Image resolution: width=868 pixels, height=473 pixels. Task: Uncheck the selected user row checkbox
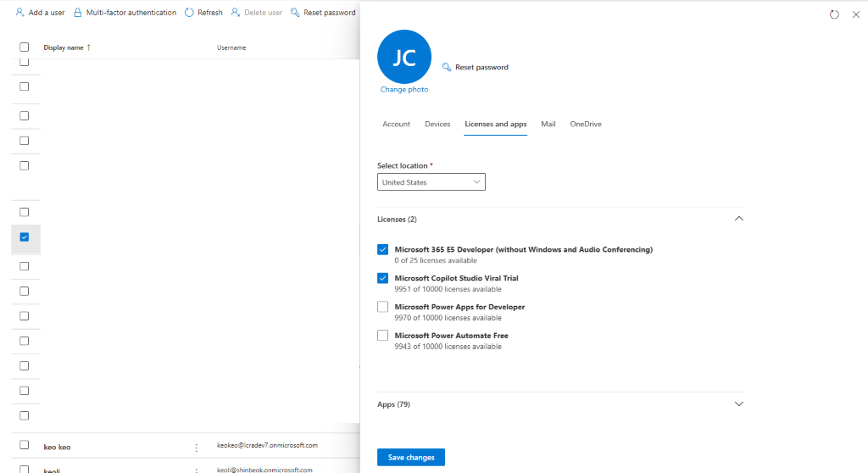tap(25, 237)
